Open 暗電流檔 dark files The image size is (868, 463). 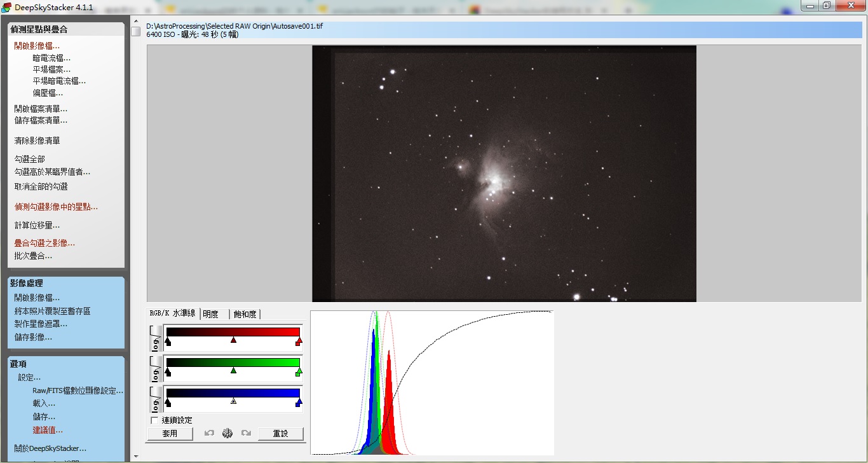pyautogui.click(x=51, y=58)
